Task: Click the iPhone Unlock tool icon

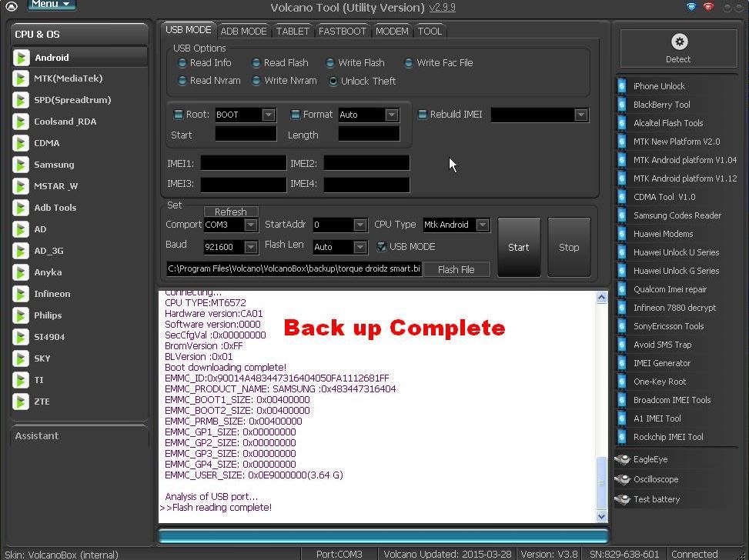Action: tap(622, 86)
